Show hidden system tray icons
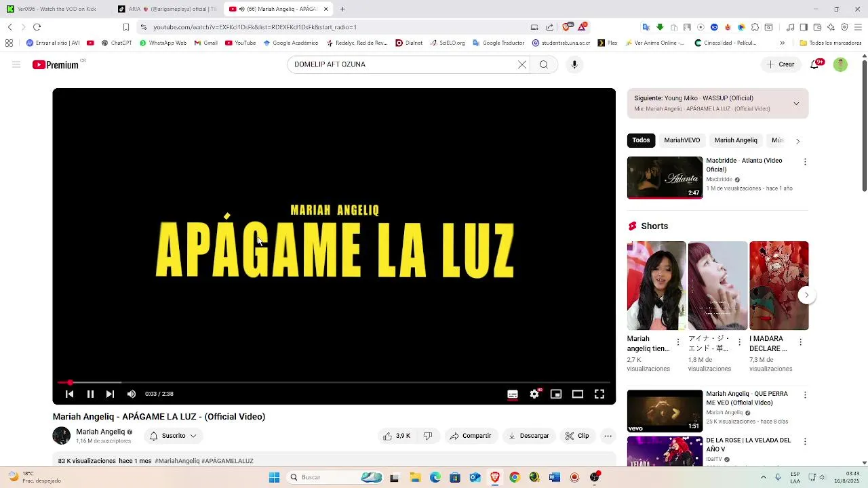The image size is (868, 488). (763, 477)
